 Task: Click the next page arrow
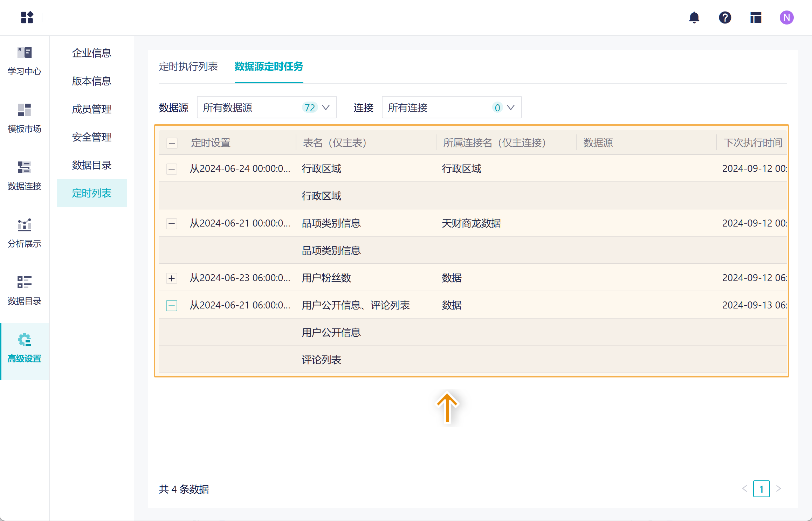(778, 489)
